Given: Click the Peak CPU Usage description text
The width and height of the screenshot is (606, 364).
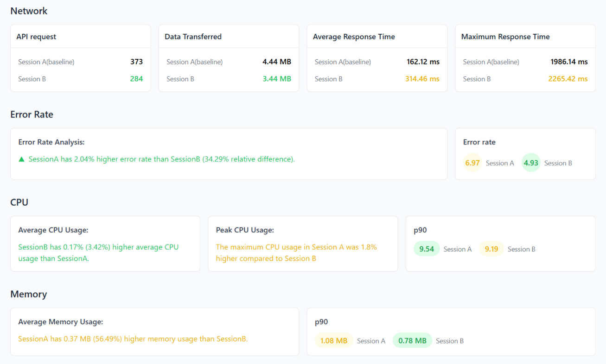Looking at the screenshot, I should [x=296, y=253].
